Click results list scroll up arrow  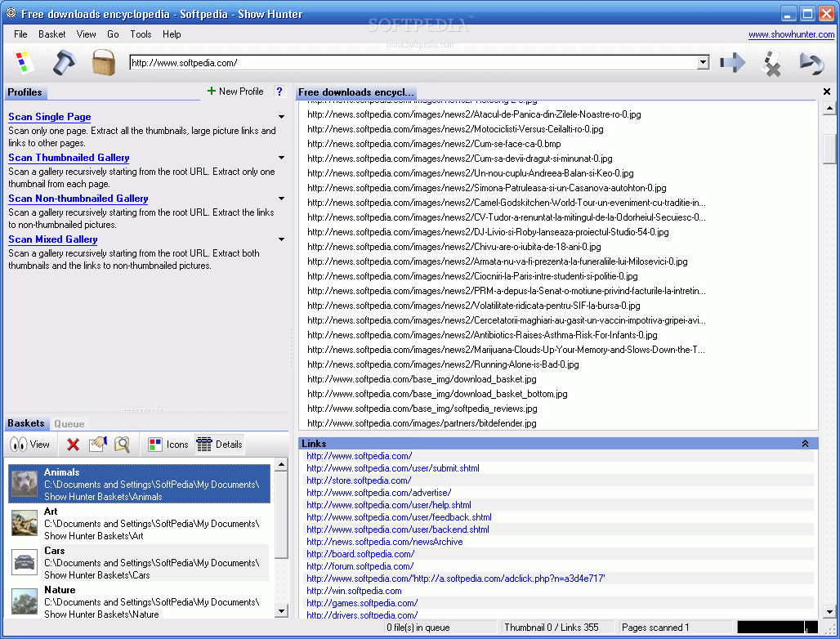(x=829, y=109)
